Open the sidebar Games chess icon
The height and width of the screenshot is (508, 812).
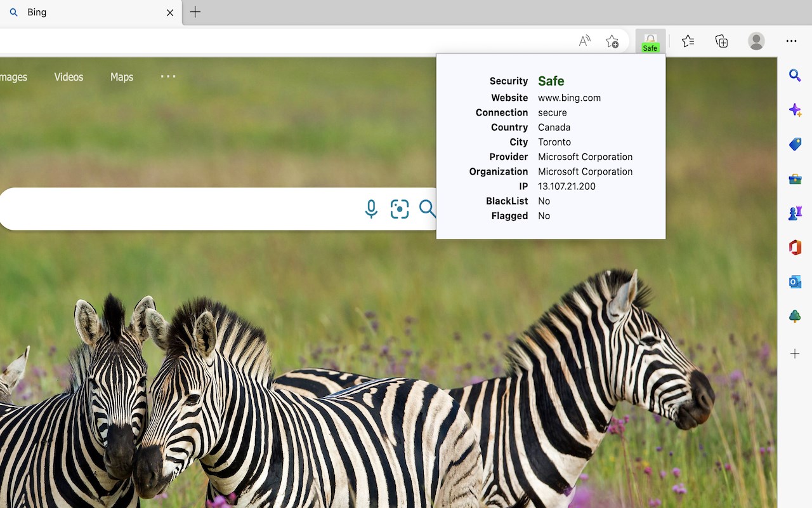[x=795, y=213]
